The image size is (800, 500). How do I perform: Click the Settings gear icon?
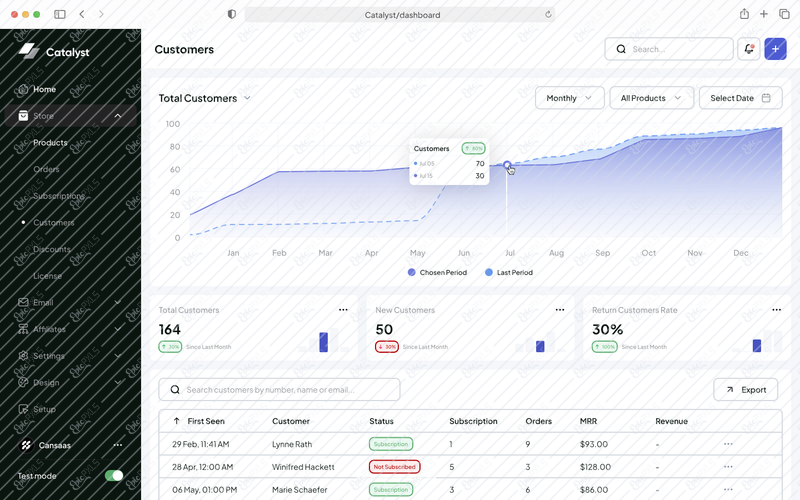click(23, 356)
